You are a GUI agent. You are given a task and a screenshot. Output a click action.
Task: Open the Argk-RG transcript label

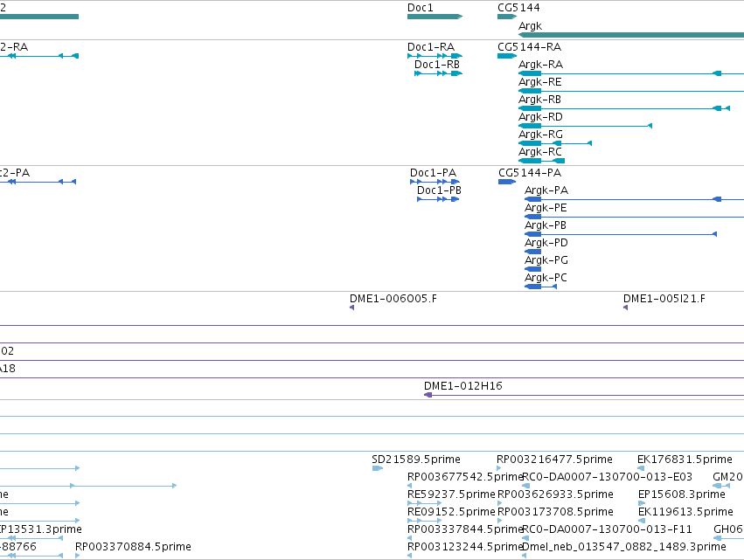coord(540,135)
